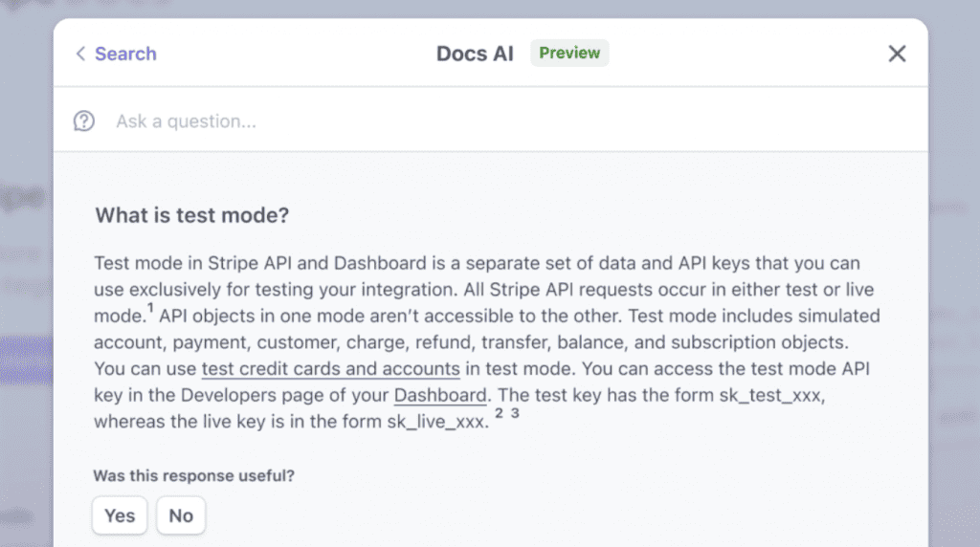Open footnote citation 2
980x547 pixels.
tap(499, 415)
